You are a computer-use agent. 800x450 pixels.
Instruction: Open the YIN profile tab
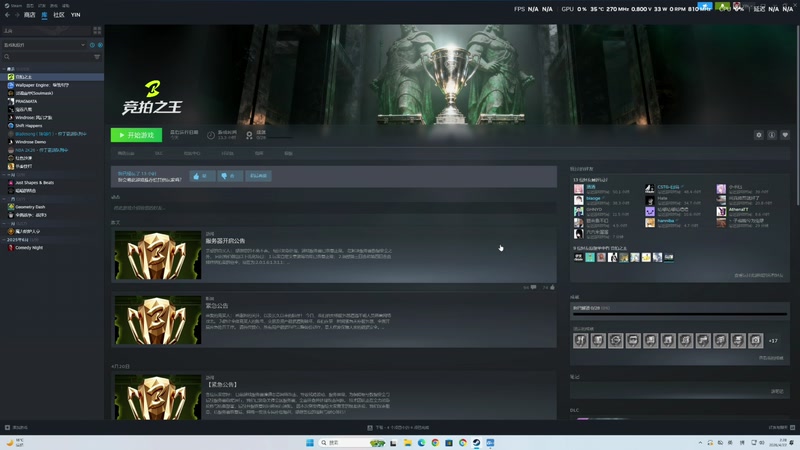76,15
